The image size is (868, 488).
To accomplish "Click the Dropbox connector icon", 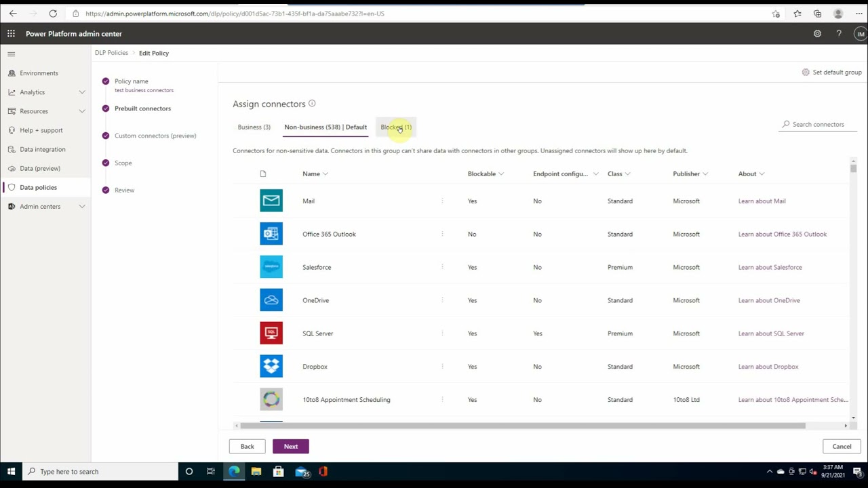I will pos(271,367).
